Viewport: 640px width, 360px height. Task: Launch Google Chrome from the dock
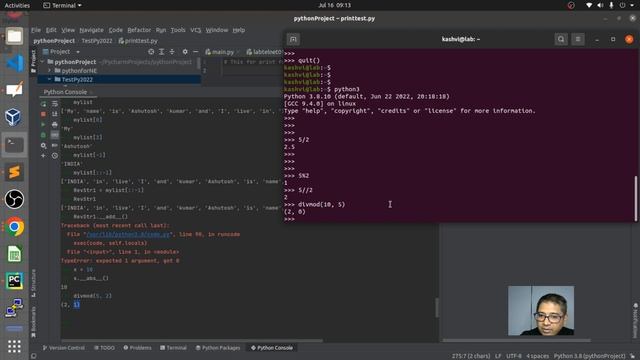pos(14,227)
